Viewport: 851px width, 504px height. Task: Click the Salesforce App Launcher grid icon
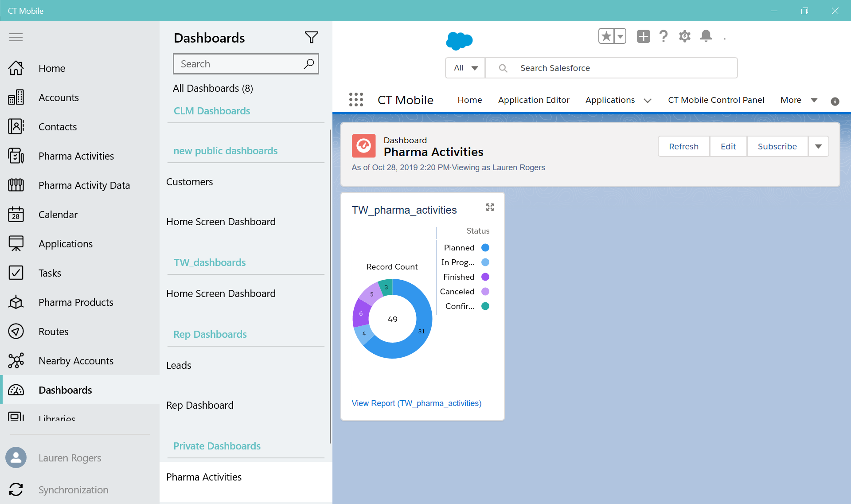coord(356,100)
